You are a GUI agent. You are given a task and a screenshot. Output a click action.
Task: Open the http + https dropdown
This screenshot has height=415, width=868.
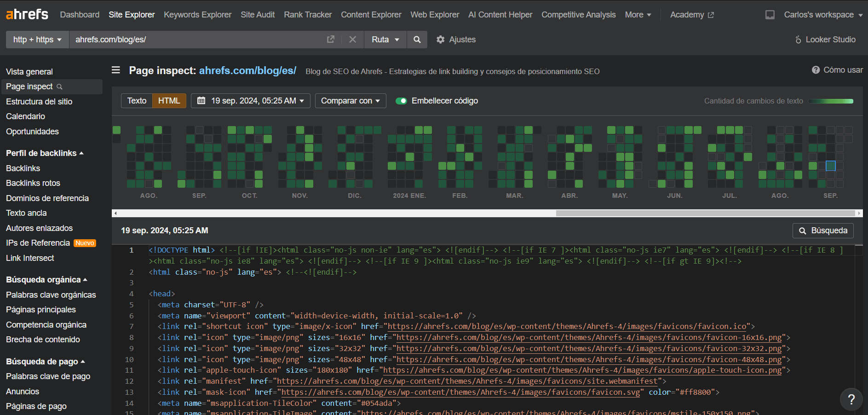tap(37, 40)
